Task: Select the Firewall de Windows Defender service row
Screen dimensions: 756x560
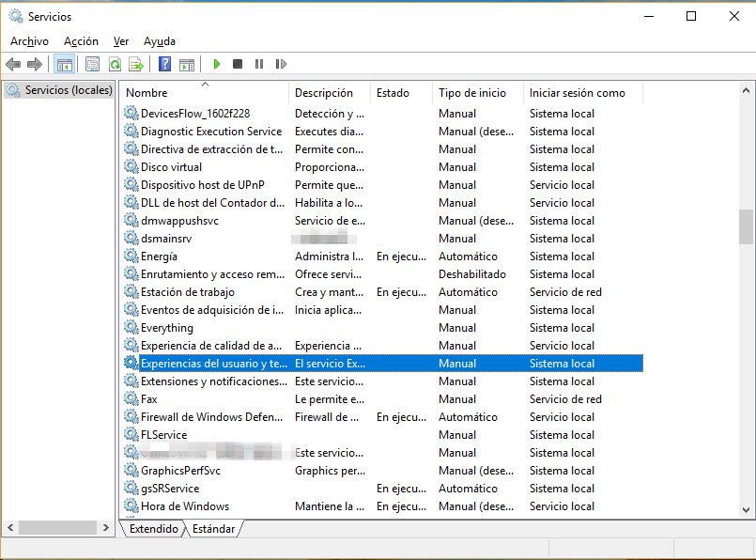Action: click(x=211, y=417)
